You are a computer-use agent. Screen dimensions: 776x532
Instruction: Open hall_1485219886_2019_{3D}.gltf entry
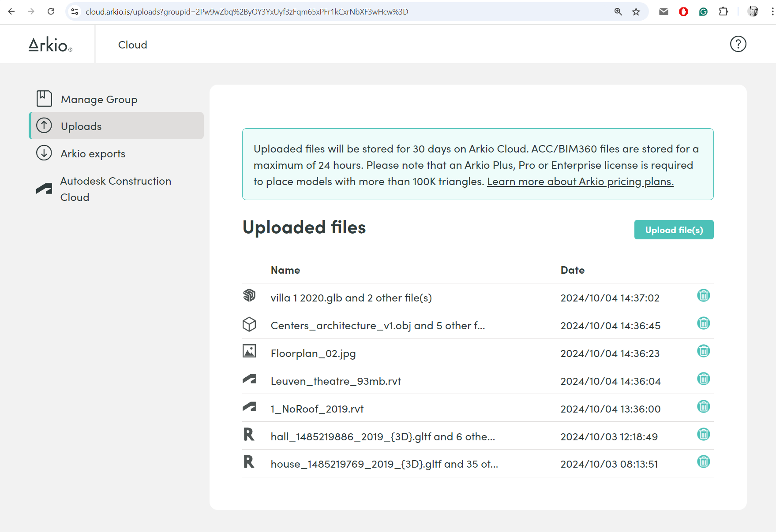[x=383, y=437]
